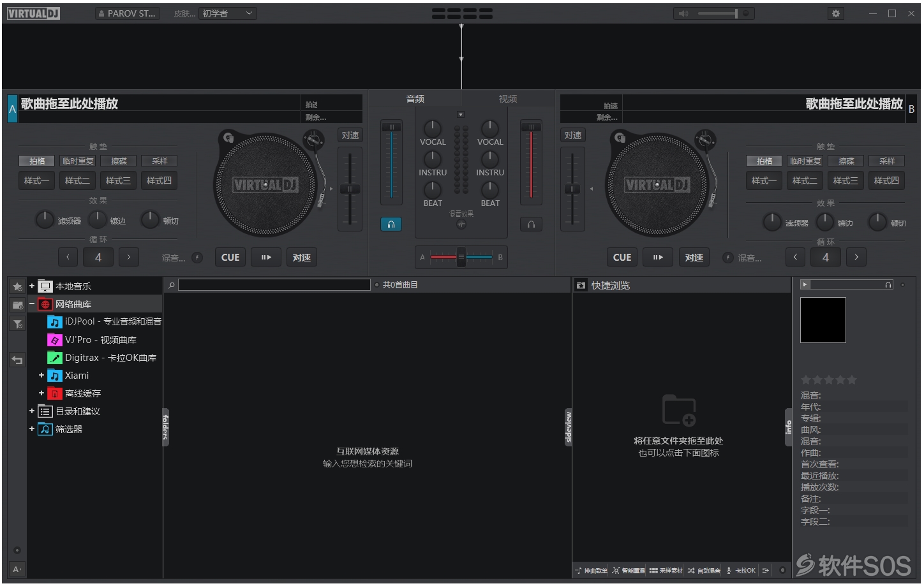The width and height of the screenshot is (924, 586).
Task: Open 自动混音 shuffle icon
Action: point(691,570)
